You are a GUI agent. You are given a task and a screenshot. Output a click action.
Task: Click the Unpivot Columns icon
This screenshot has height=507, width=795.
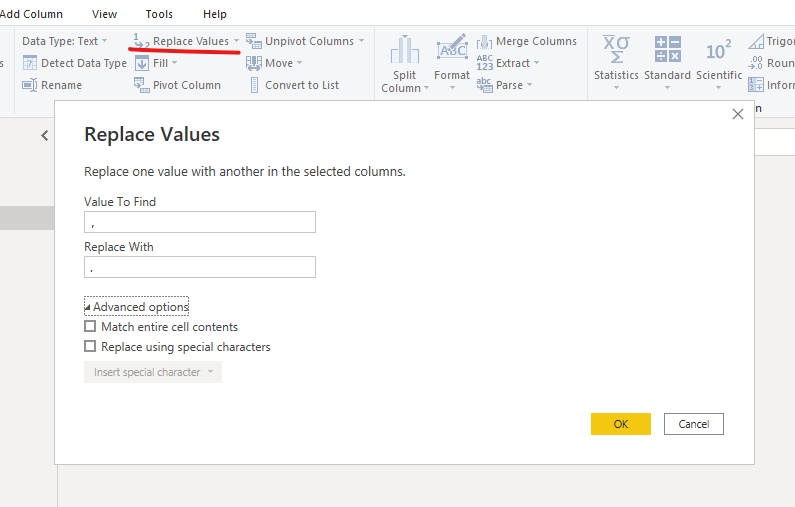(x=254, y=41)
